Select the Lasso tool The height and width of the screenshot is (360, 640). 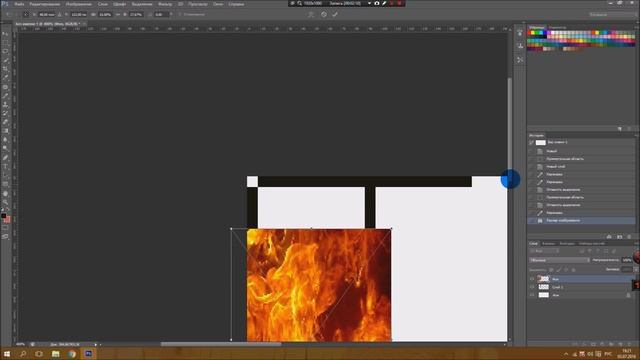click(x=5, y=52)
